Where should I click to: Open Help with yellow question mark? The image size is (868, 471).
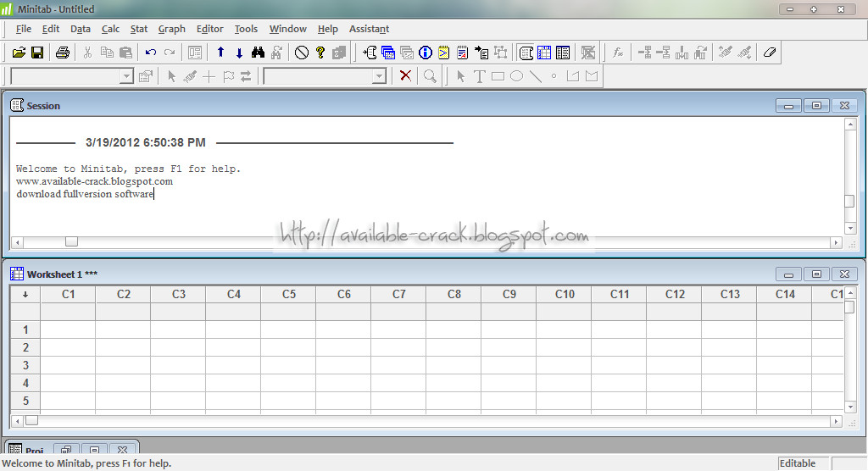pyautogui.click(x=320, y=53)
